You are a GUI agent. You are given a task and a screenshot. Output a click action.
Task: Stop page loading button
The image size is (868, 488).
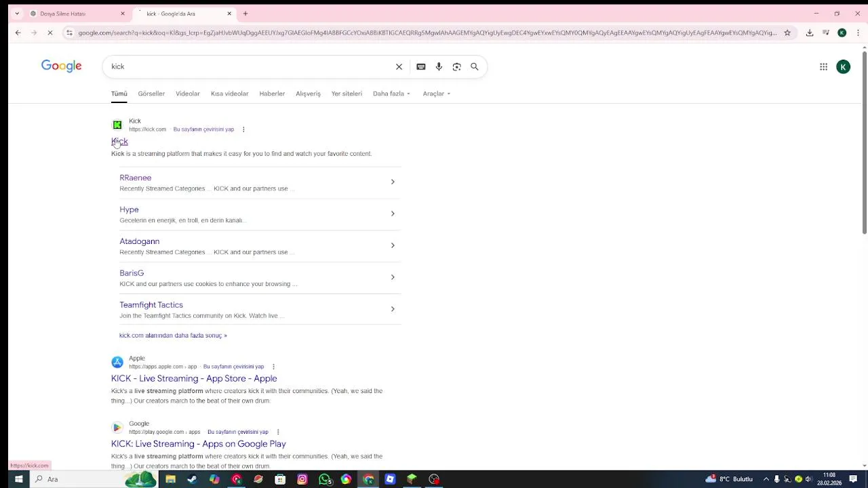(x=51, y=33)
